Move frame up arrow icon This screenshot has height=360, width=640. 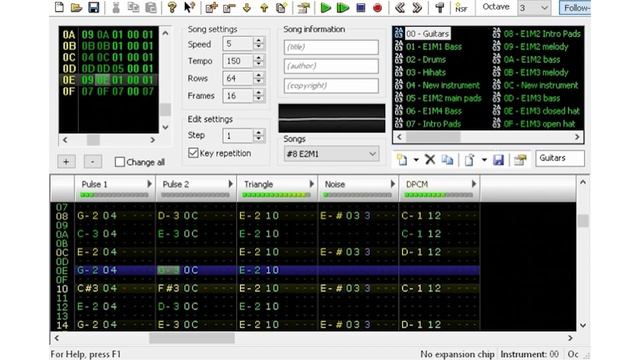264,7
